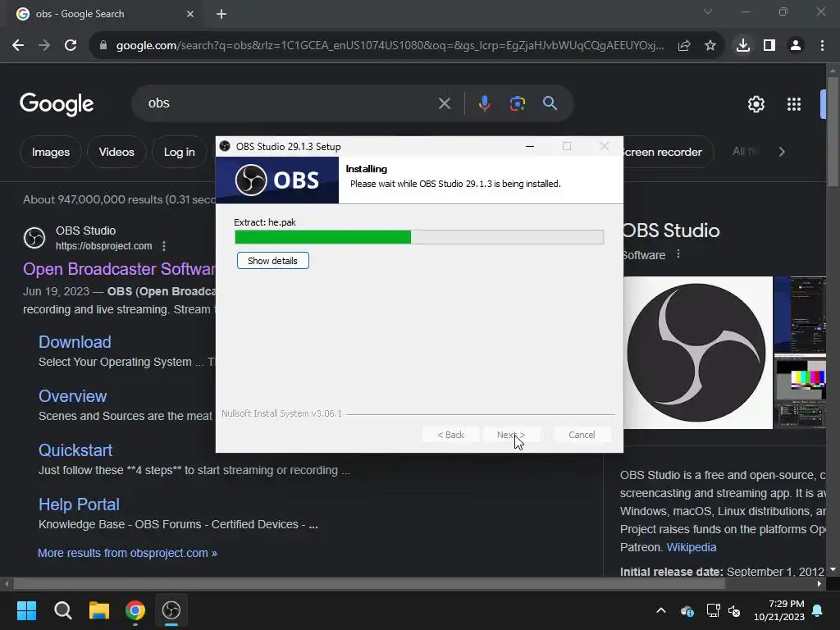Click the address bar URL
Viewport: 840px width, 630px height.
[x=390, y=46]
